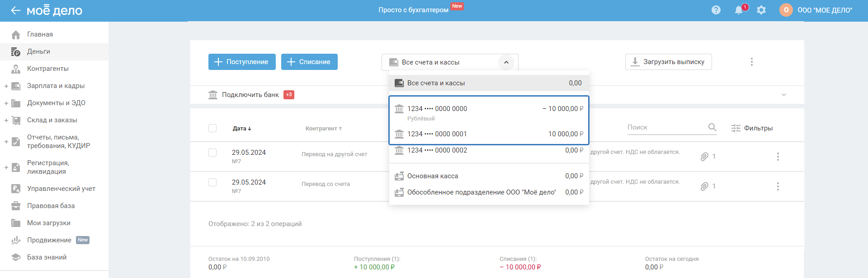
Task: Open the notifications bell
Action: [739, 10]
